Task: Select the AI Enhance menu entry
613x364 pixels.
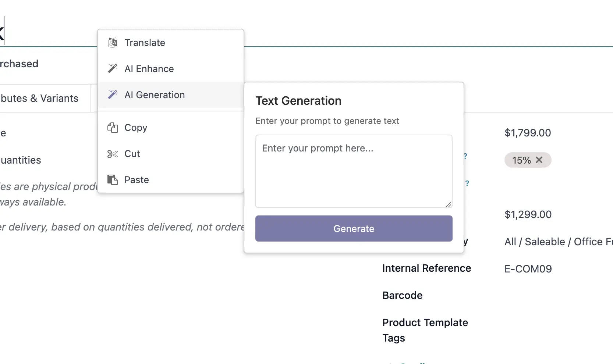Action: (149, 68)
